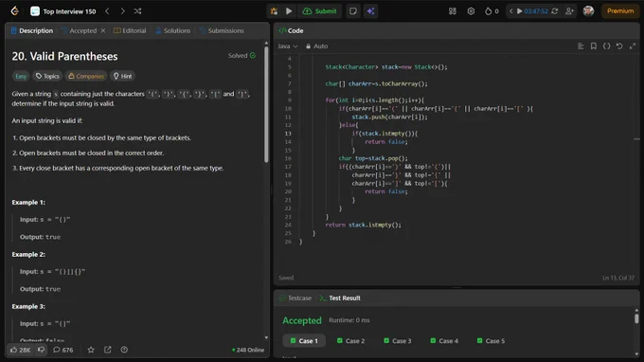Toggle the favorite star for this problem

tap(91, 350)
